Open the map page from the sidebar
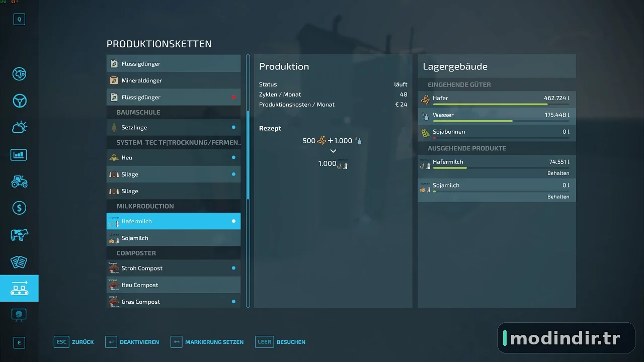This screenshot has height=362, width=644. pos(19,74)
